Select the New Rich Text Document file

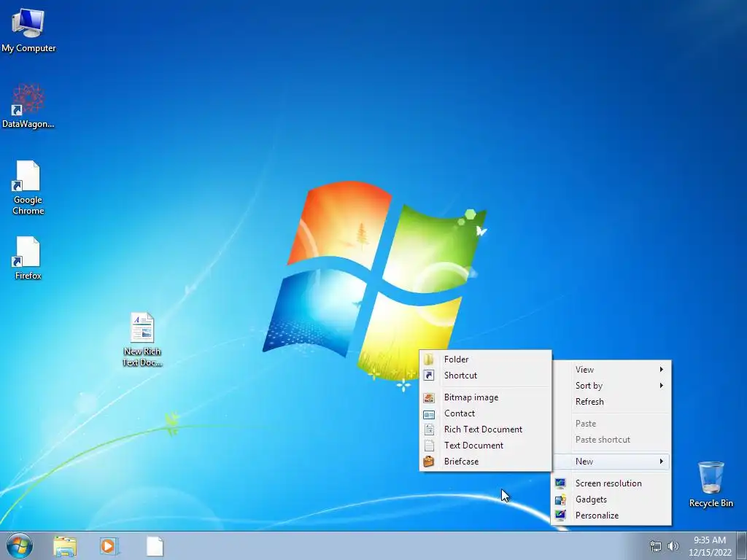[142, 339]
